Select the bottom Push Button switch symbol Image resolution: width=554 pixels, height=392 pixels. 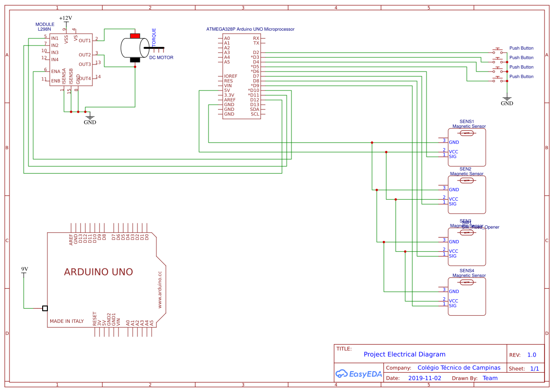[x=498, y=79]
